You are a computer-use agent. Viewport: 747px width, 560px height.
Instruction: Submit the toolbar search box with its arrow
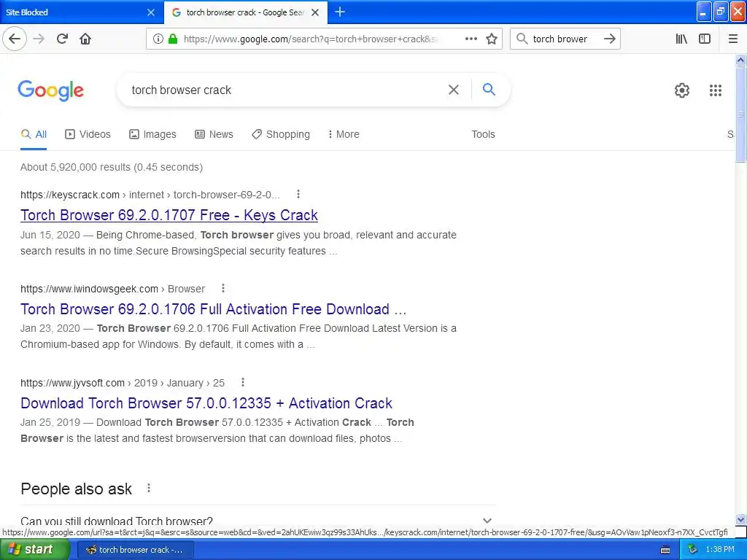pyautogui.click(x=609, y=39)
